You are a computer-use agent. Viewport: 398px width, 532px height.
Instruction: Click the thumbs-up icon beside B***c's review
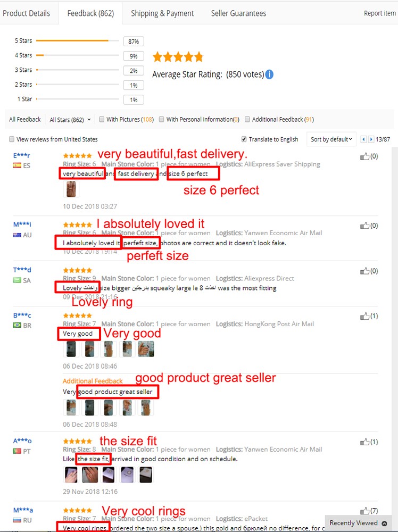pyautogui.click(x=364, y=316)
